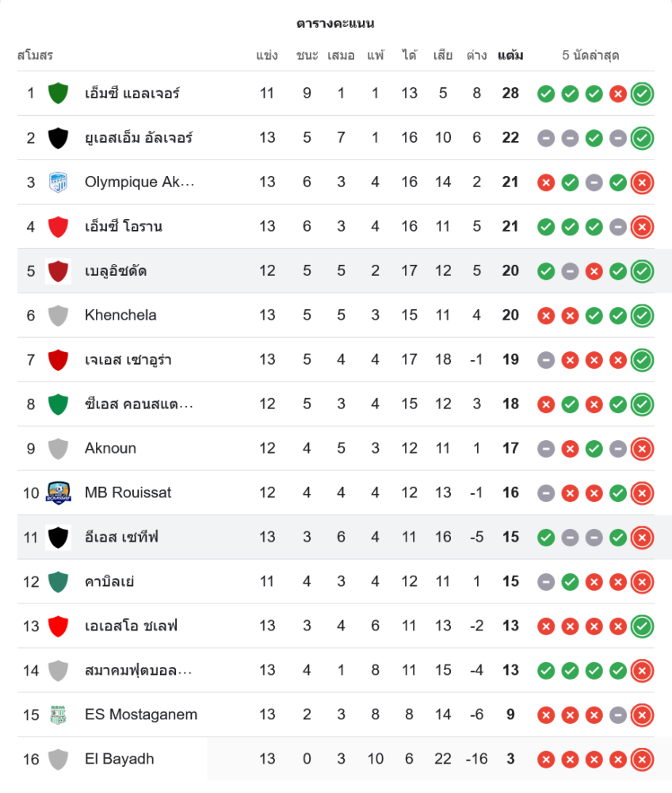Image resolution: width=672 pixels, height=793 pixels.
Task: Click the green crest of เอ็มซี แอลเจอร์
Action: point(58,94)
